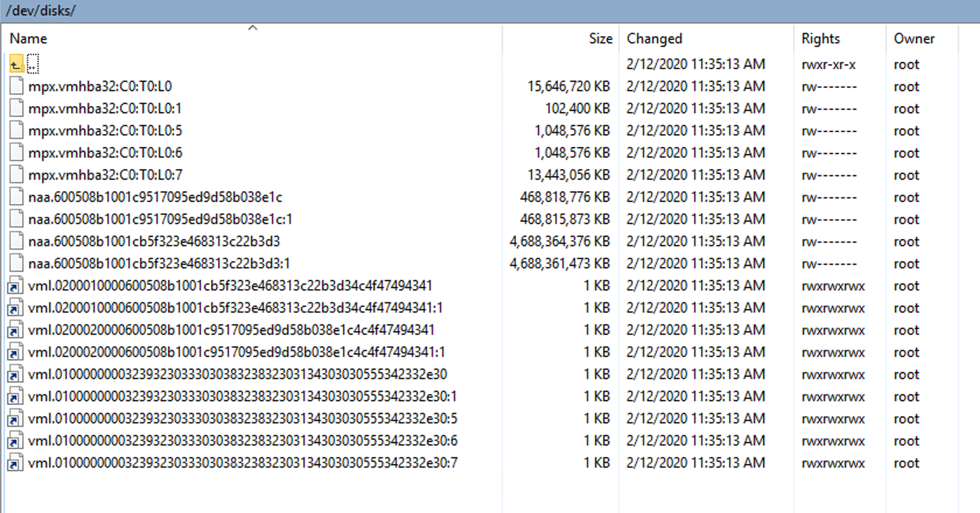Click symlink icon of vml.0100000000...2e30:7
Image resolution: width=980 pixels, height=513 pixels.
(x=15, y=463)
